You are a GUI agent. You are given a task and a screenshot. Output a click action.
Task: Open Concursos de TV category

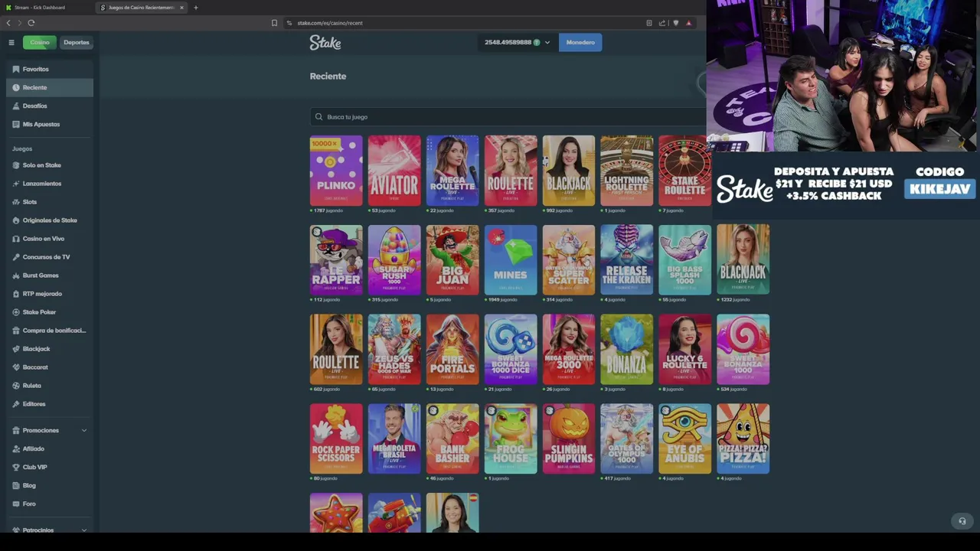point(50,257)
